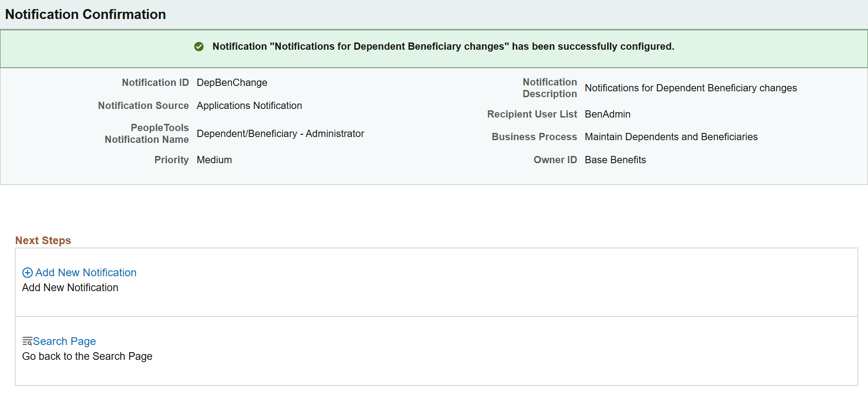Click the search list icon beside Search Page
Image resolution: width=868 pixels, height=401 pixels.
point(27,341)
